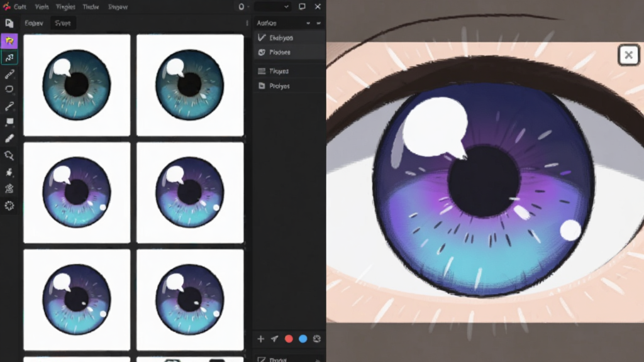
Task: Select the sparkle effects tool in left toolbar
Action: 9,172
